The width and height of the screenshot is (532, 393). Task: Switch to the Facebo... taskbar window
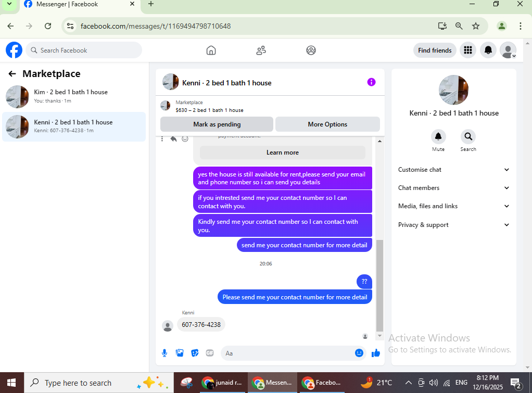tap(322, 383)
